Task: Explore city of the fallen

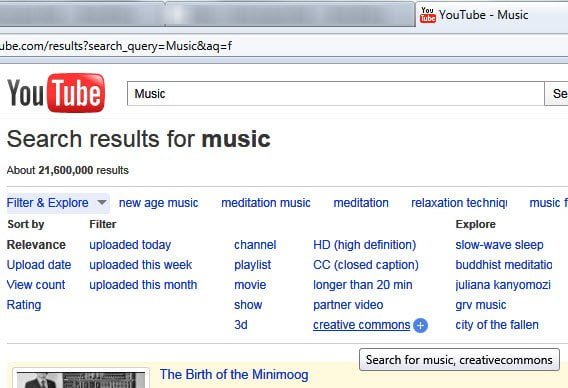Action: pyautogui.click(x=497, y=325)
